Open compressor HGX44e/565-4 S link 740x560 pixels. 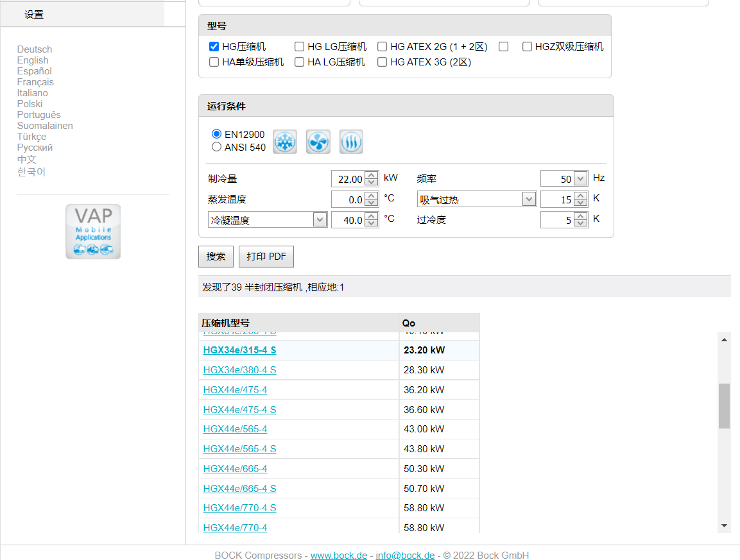(240, 448)
